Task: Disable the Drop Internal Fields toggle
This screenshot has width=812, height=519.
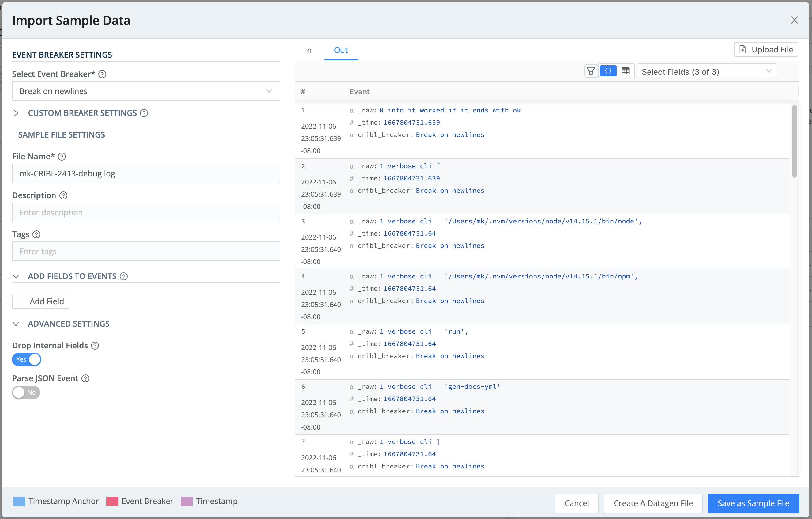Action: (x=26, y=359)
